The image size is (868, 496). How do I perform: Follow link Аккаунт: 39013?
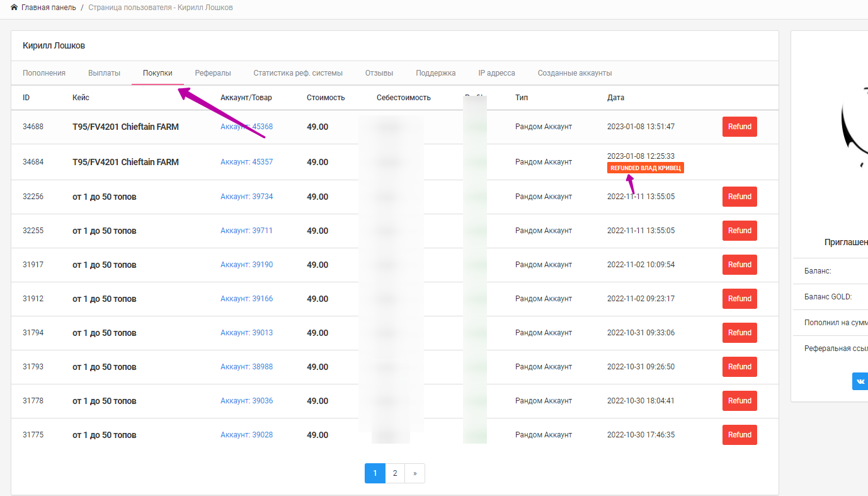(x=246, y=333)
